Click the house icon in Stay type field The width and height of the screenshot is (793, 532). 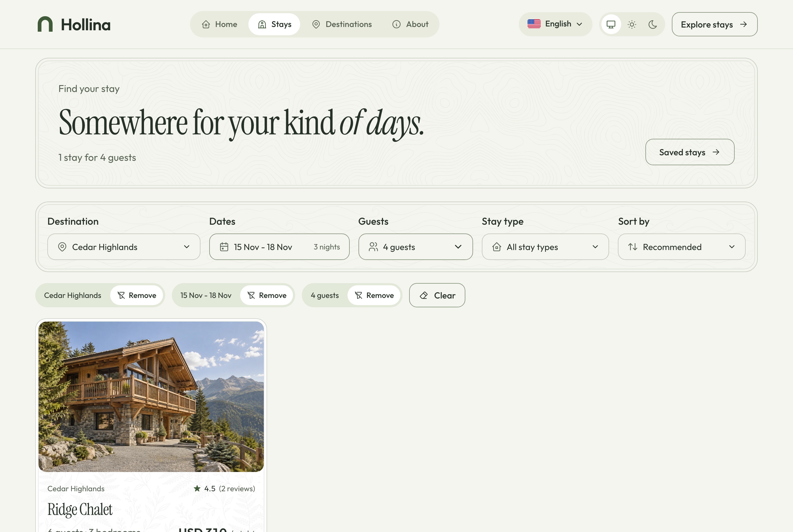click(496, 247)
